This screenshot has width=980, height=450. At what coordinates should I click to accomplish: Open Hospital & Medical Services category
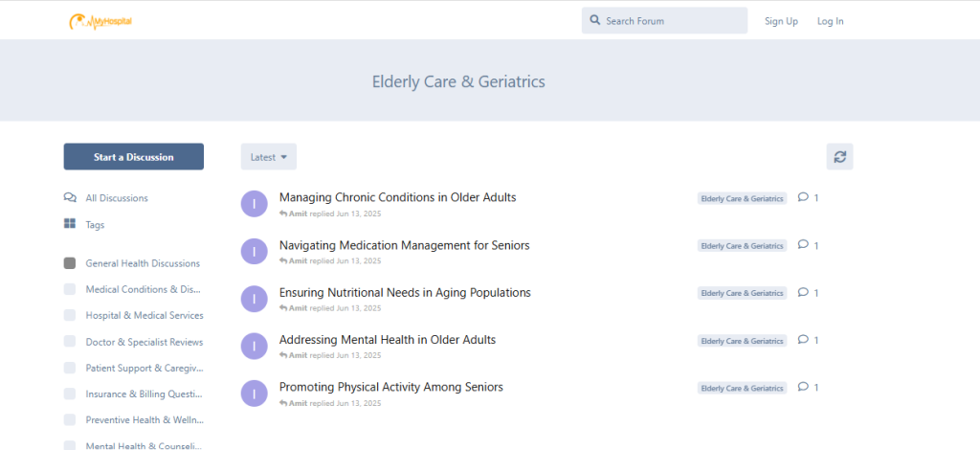click(x=144, y=315)
